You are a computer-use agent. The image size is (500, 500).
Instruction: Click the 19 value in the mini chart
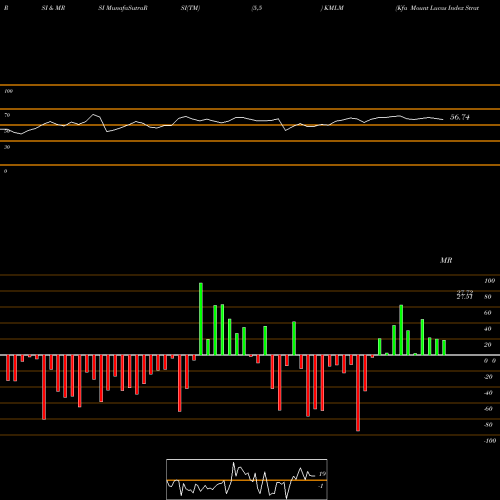[322, 474]
